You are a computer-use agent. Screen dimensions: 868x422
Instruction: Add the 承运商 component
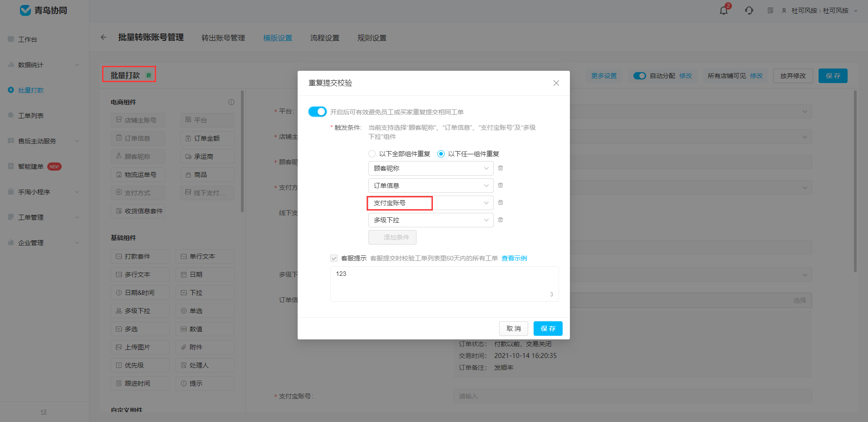(x=207, y=157)
